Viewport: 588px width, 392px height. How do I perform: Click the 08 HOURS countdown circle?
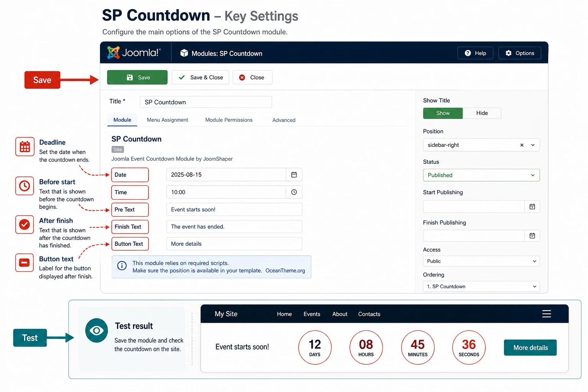click(366, 348)
